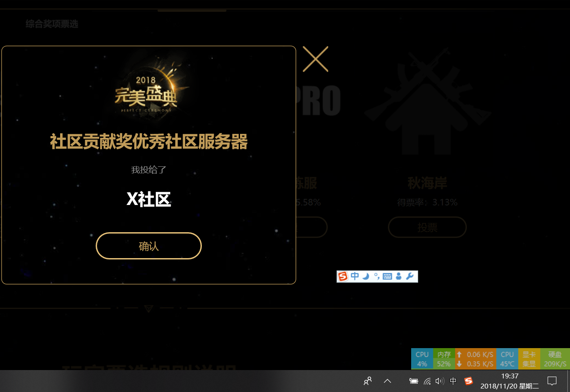This screenshot has width=570, height=392.
Task: Click the volume speaker tray icon
Action: pos(440,381)
